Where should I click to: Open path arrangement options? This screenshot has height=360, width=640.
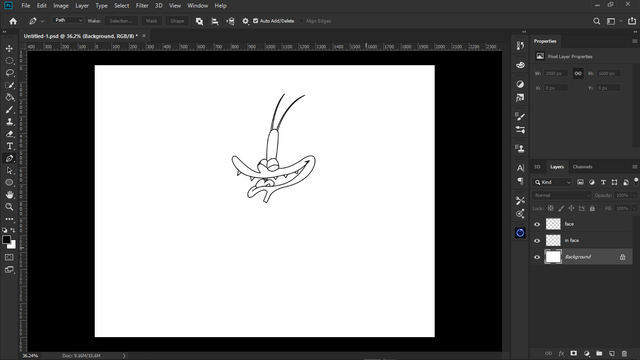click(x=230, y=21)
